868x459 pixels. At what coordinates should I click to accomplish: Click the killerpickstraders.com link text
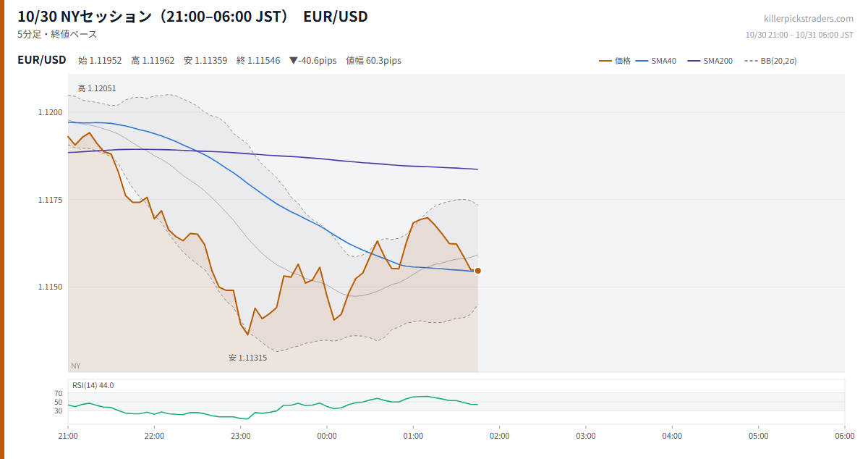point(809,18)
